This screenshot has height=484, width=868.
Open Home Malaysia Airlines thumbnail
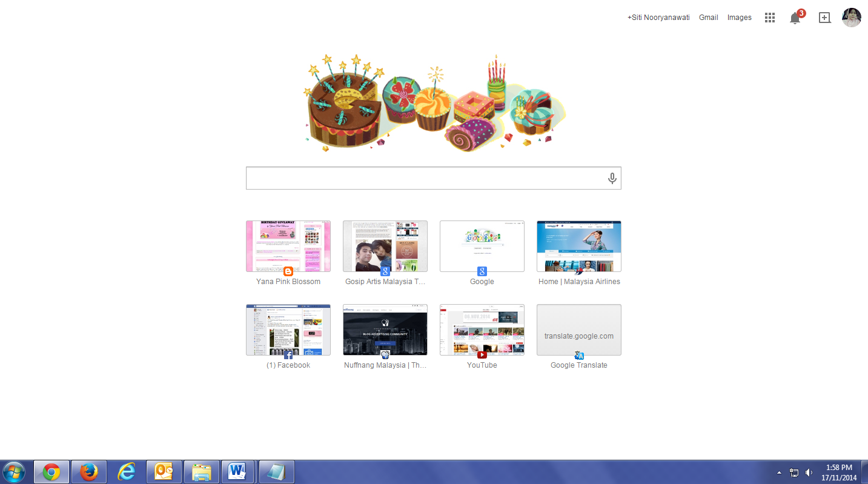click(x=579, y=246)
